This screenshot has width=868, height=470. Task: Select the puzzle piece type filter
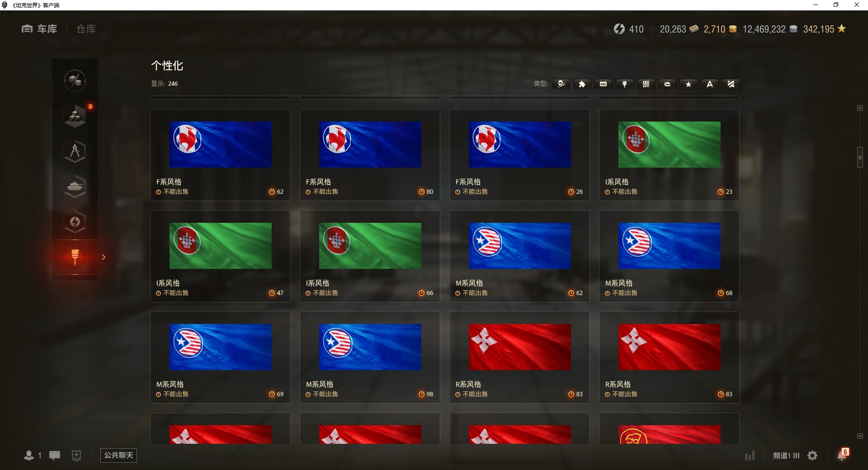point(582,84)
